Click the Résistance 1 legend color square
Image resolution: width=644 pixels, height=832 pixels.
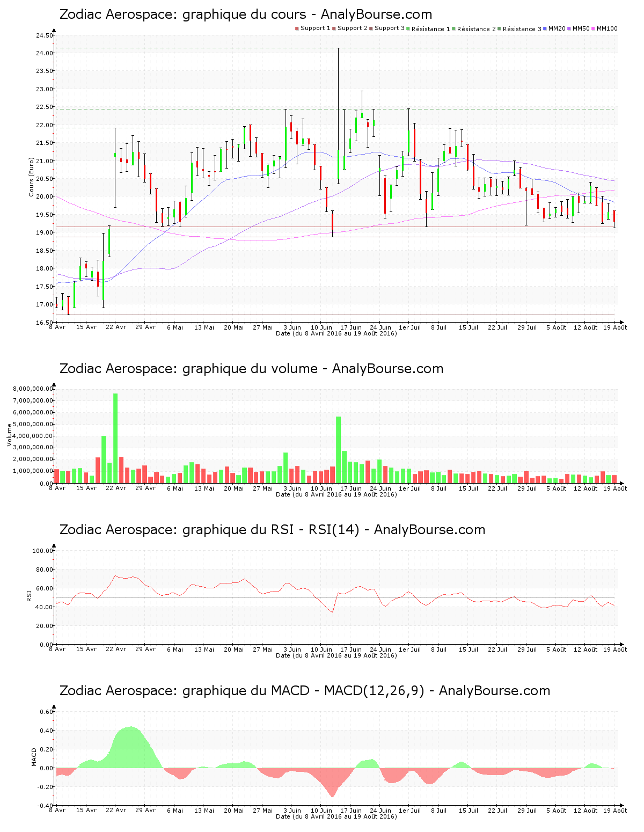click(x=408, y=28)
